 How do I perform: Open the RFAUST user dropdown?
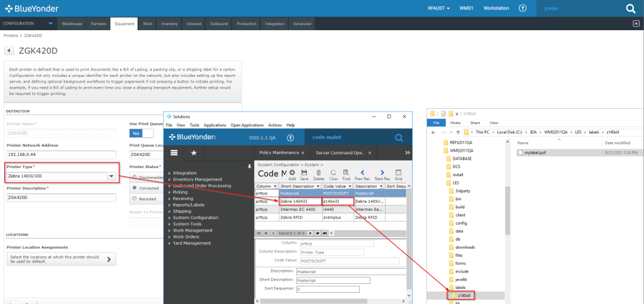(438, 8)
